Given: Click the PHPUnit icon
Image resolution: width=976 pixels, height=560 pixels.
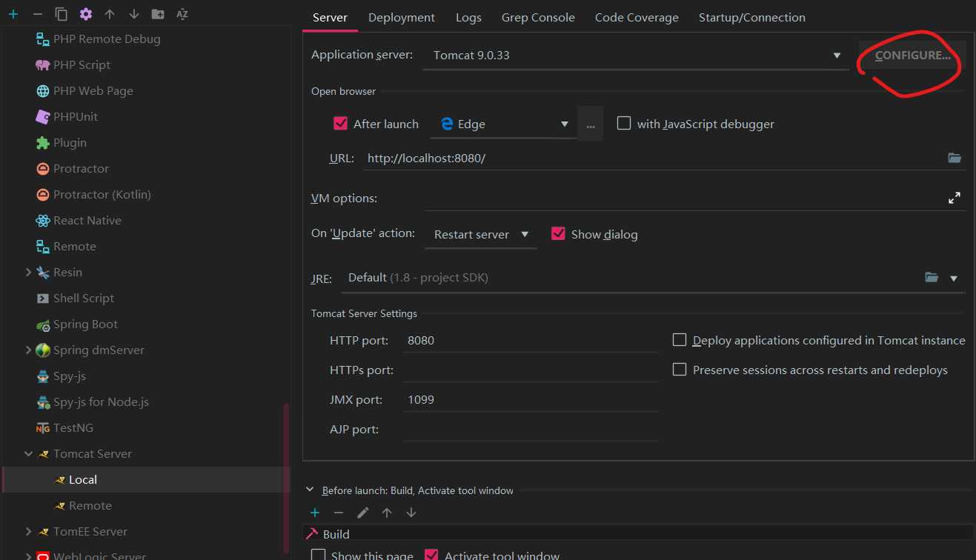Looking at the screenshot, I should [x=43, y=117].
